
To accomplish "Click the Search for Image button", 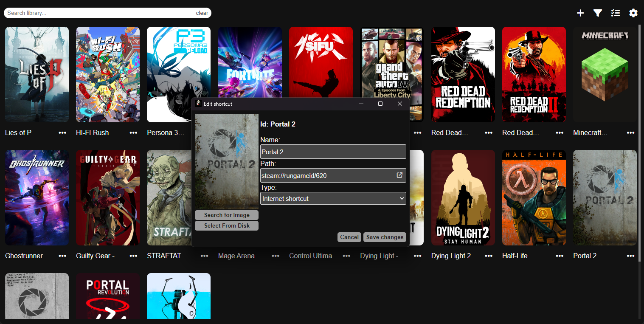I will [x=226, y=215].
